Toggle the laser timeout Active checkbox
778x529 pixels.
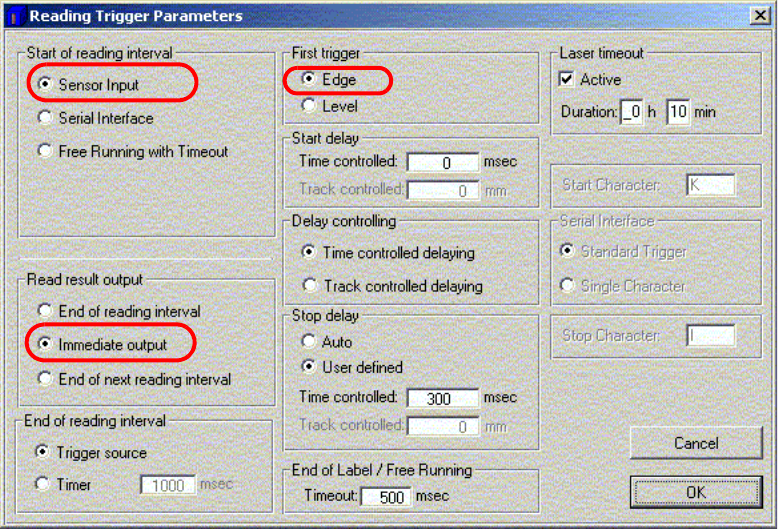tap(567, 79)
